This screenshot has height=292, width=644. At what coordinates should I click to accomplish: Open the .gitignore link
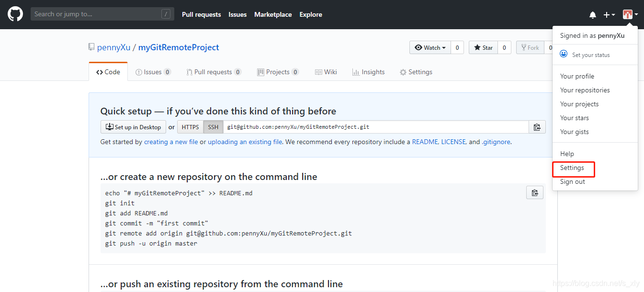[x=496, y=142]
